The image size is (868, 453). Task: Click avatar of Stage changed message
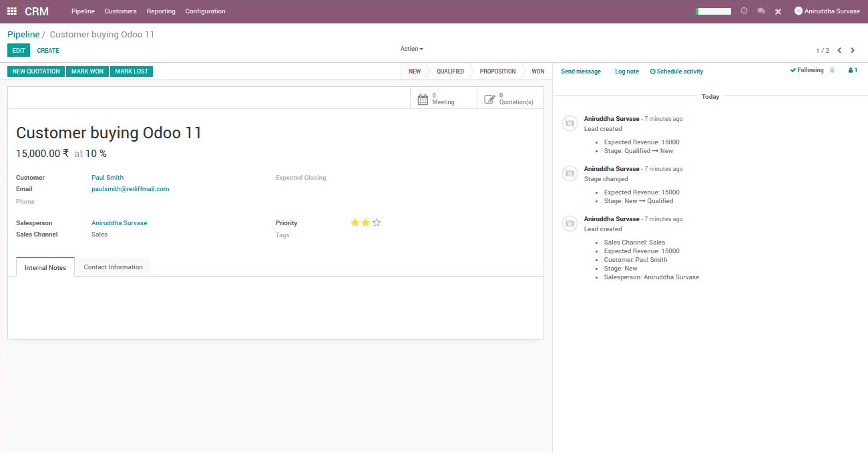[570, 174]
